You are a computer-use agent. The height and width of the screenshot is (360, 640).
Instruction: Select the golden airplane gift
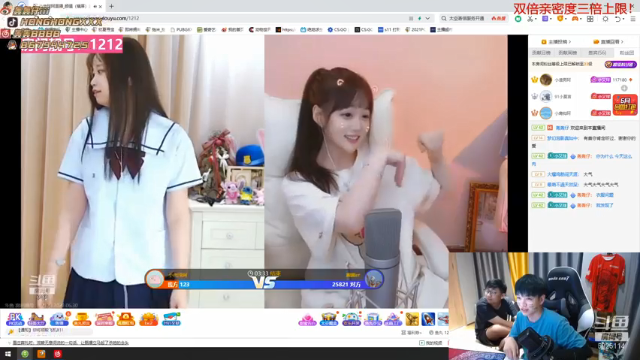click(412, 319)
